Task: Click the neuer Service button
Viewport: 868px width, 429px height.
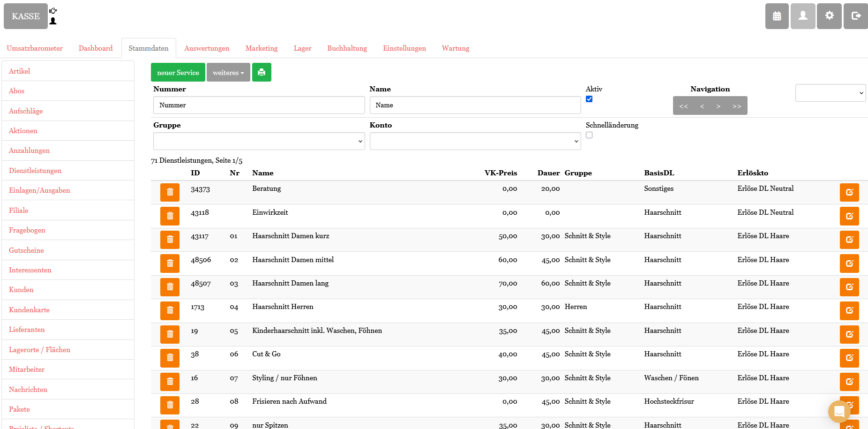Action: click(x=178, y=72)
